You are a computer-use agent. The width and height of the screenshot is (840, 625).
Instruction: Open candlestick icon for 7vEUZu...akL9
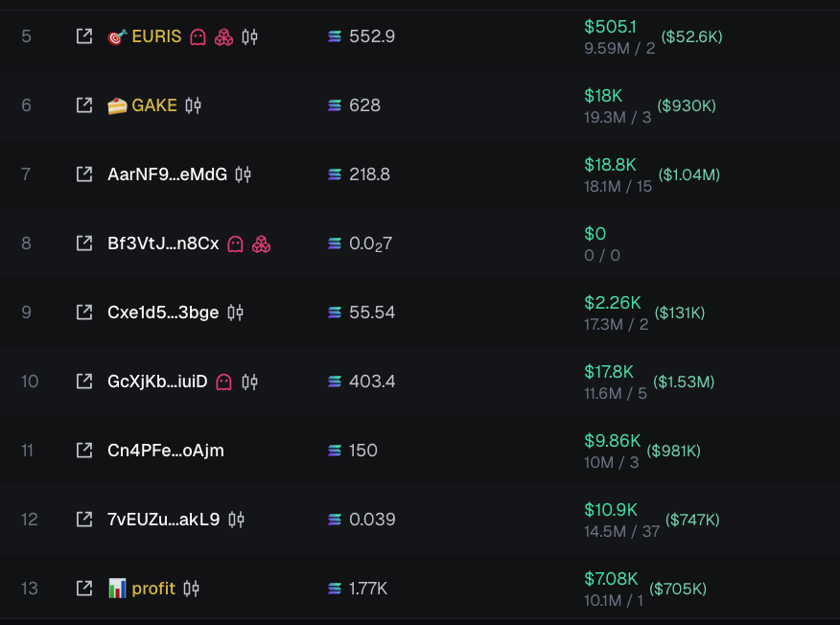236,520
